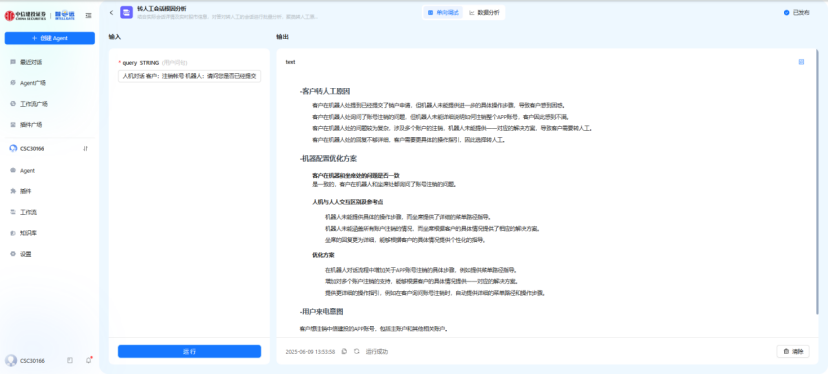Open the document icon beside user name
The width and height of the screenshot is (829, 375).
(70, 361)
